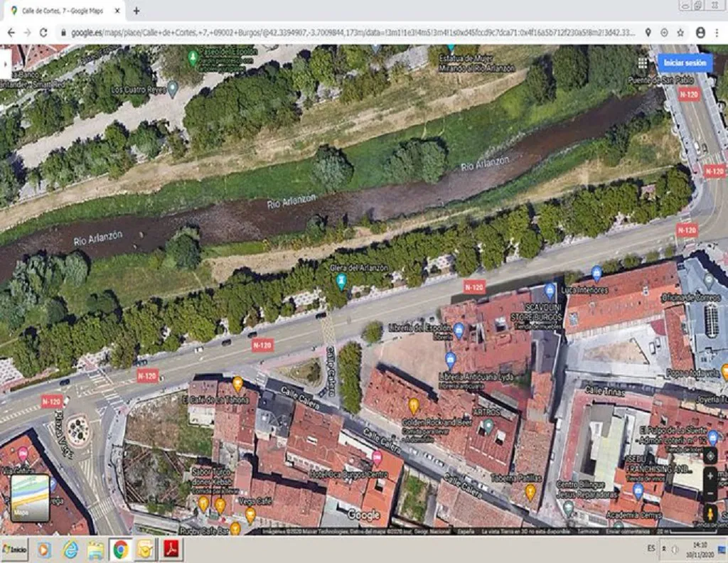Click the ES language indicator in tray
Image resolution: width=728 pixels, height=563 pixels.
(651, 549)
